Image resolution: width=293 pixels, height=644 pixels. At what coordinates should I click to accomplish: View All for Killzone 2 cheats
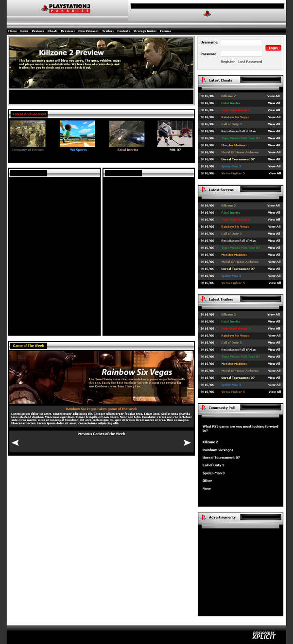click(274, 96)
